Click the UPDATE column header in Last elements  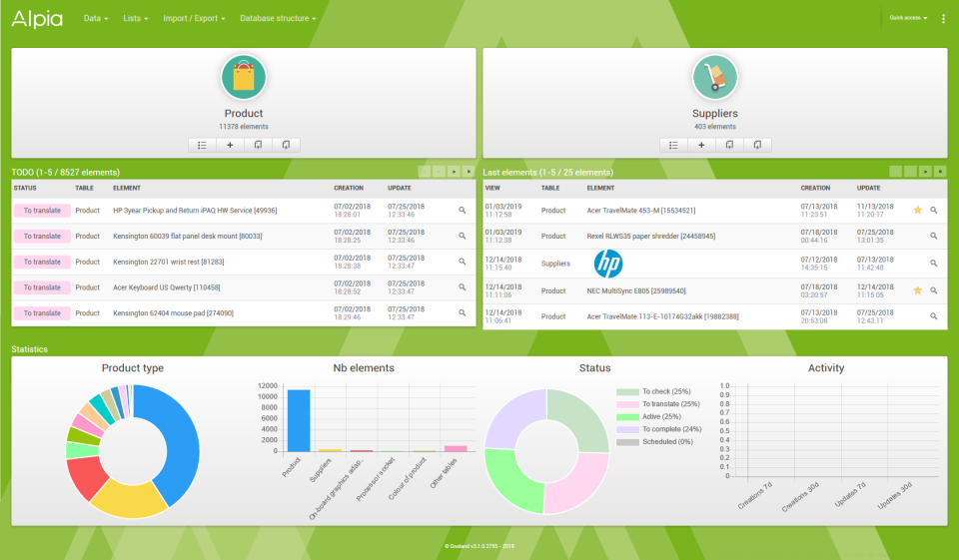click(x=868, y=189)
